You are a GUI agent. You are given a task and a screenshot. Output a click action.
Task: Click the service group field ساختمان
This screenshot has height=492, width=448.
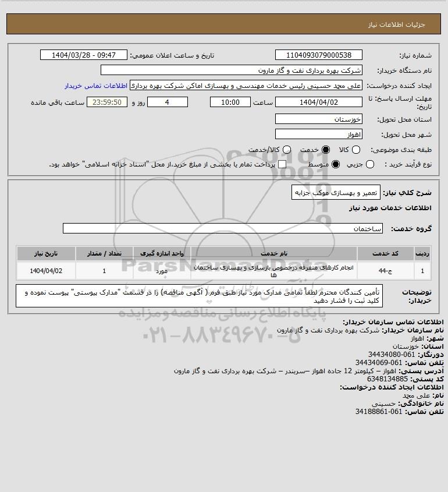pos(223,228)
